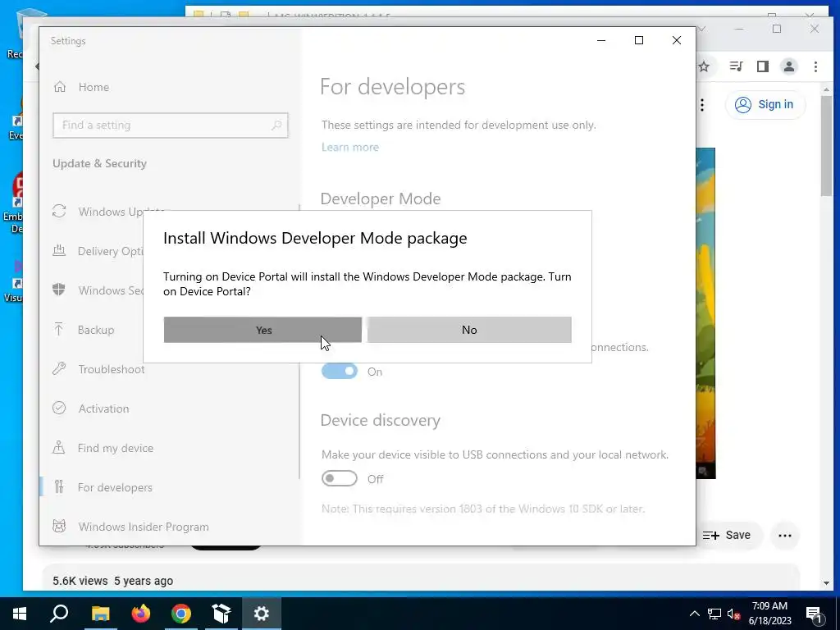Click the Settings gear taskbar icon
Image resolution: width=840 pixels, height=630 pixels.
click(262, 614)
